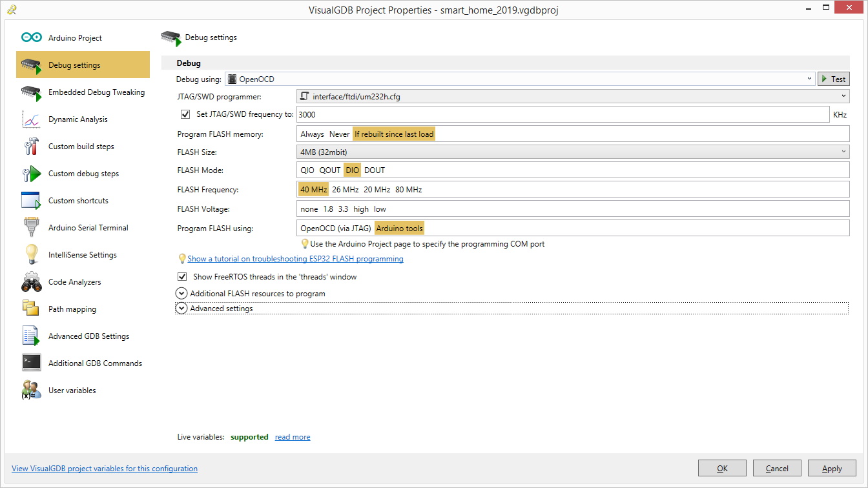Click the OK button
The height and width of the screenshot is (488, 868).
tap(722, 469)
